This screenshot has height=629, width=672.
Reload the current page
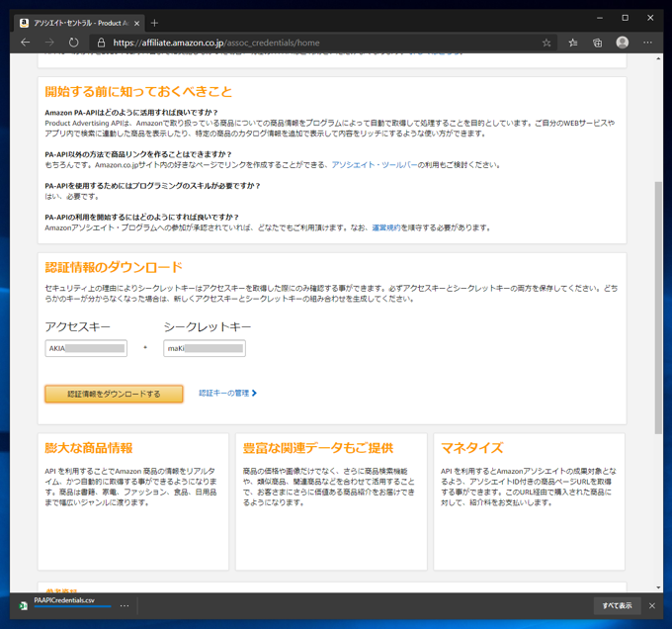coord(74,43)
